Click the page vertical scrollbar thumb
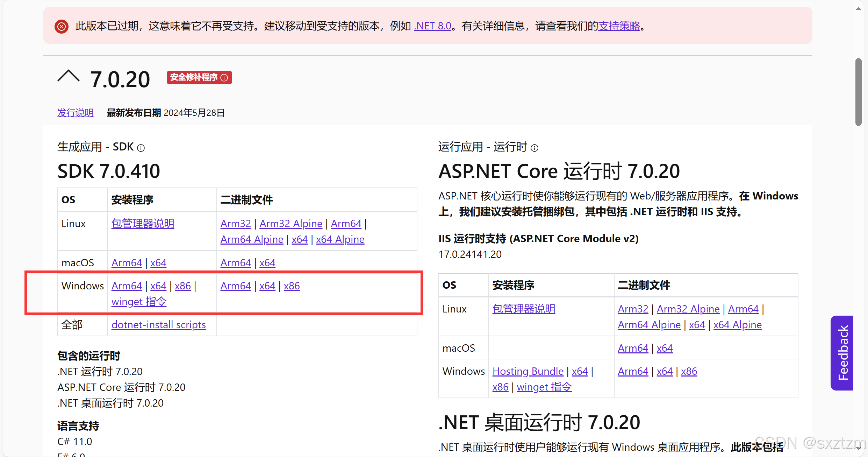 859,92
